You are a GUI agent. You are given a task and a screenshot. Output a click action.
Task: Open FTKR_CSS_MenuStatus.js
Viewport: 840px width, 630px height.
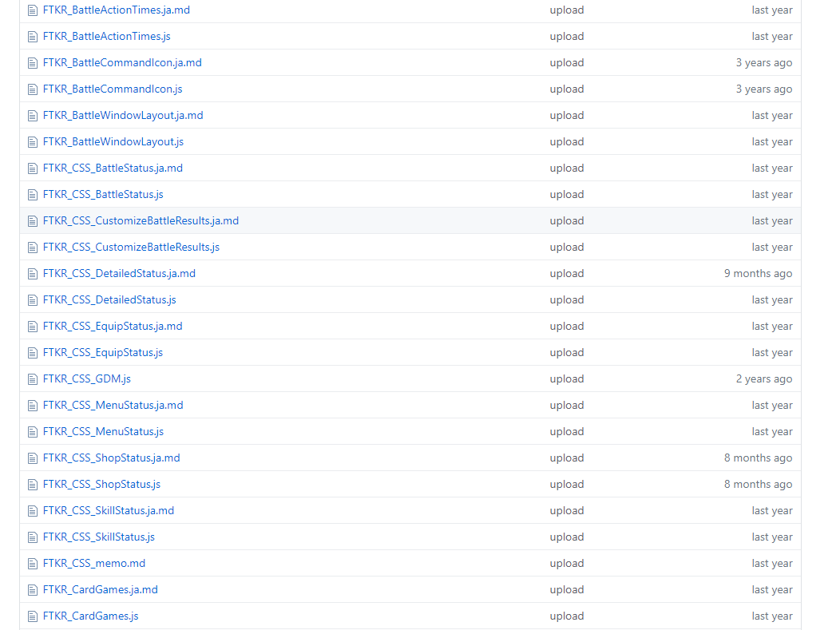point(103,431)
